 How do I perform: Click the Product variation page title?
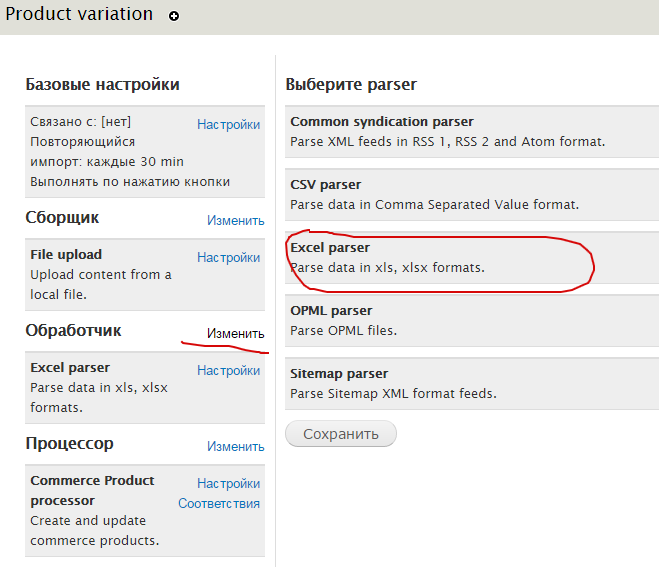[80, 15]
